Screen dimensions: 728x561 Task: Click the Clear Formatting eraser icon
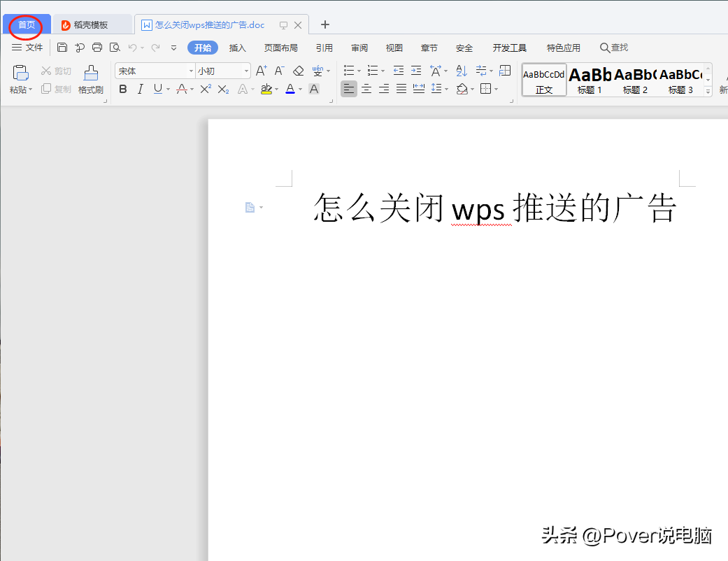(299, 71)
